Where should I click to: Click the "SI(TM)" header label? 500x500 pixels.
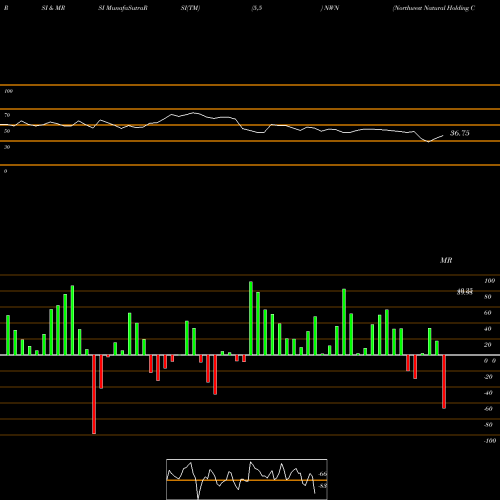pos(190,8)
